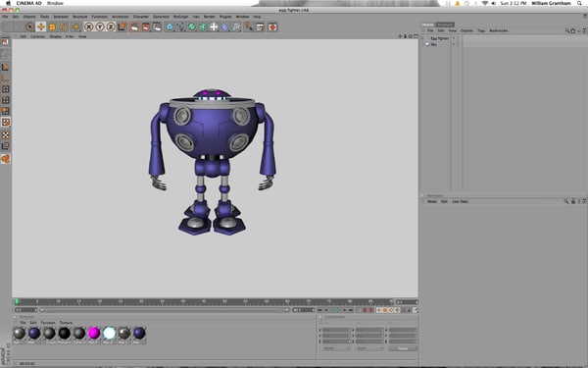Click search icon in Attributes panel
Screen dimensions: 588x368
pos(566,201)
